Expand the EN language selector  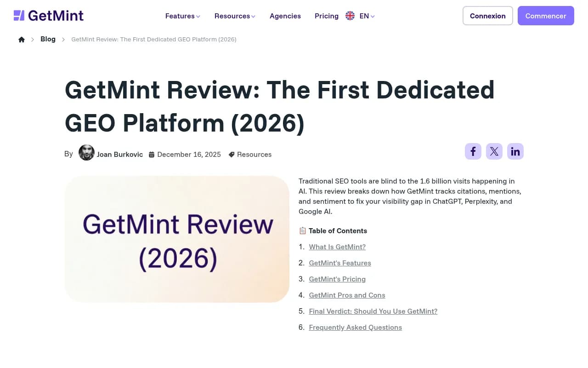[x=367, y=16]
